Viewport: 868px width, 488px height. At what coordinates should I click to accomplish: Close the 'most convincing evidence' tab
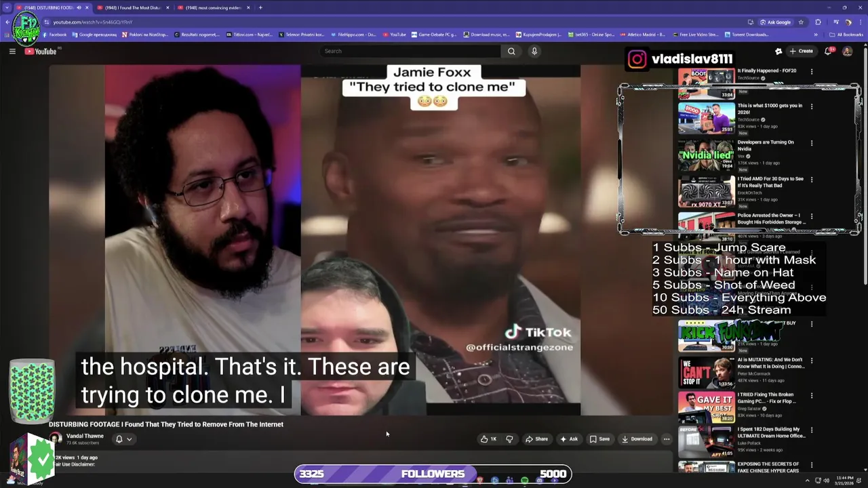pyautogui.click(x=248, y=7)
